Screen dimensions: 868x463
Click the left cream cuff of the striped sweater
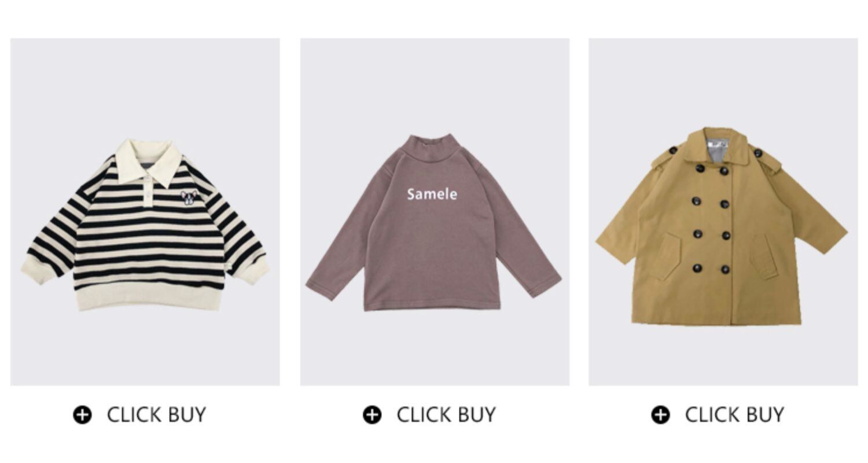(38, 269)
